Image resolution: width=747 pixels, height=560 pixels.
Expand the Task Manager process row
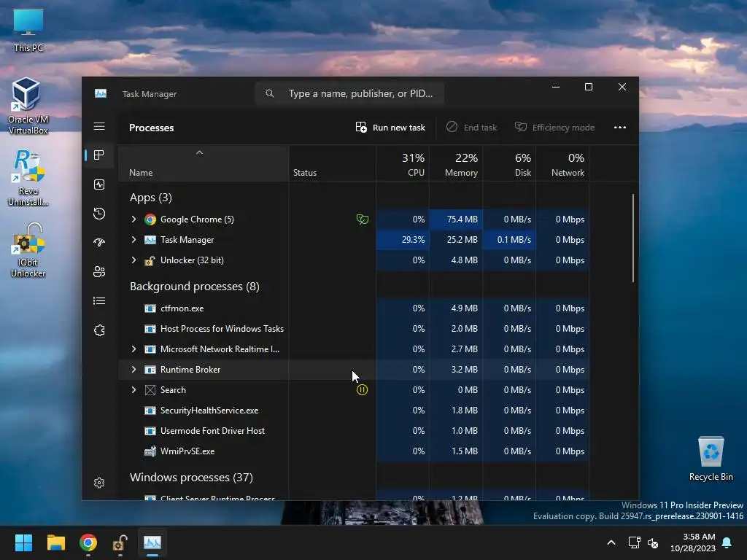[134, 239]
